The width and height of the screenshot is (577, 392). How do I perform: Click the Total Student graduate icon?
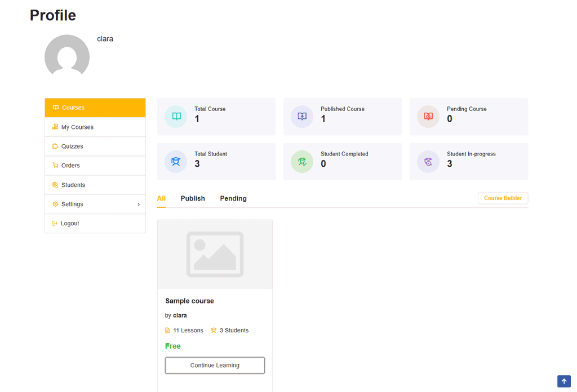pyautogui.click(x=176, y=162)
